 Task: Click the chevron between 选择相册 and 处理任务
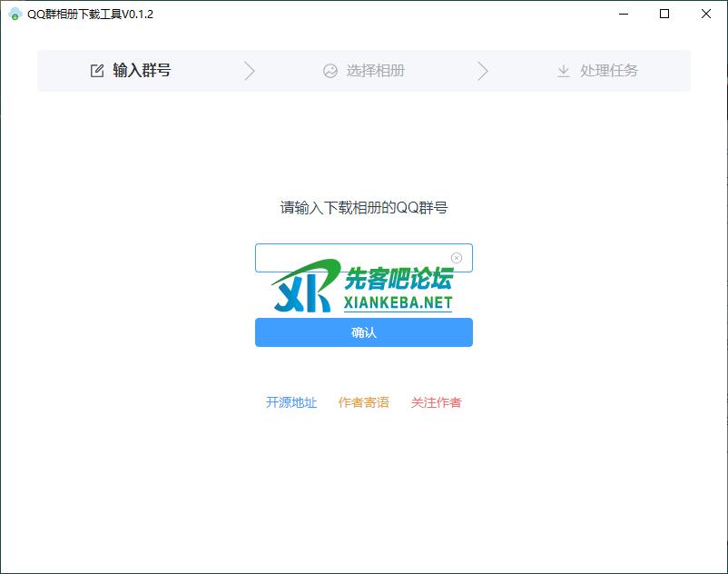pos(482,71)
